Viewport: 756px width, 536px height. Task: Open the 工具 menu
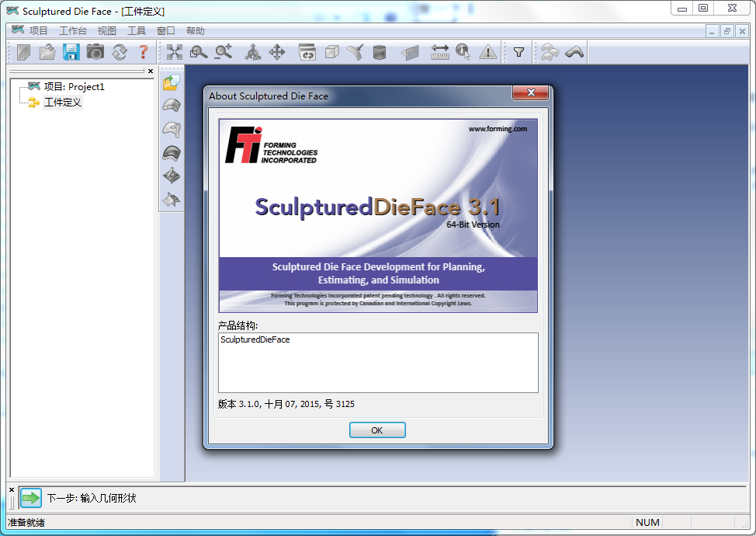pos(136,31)
